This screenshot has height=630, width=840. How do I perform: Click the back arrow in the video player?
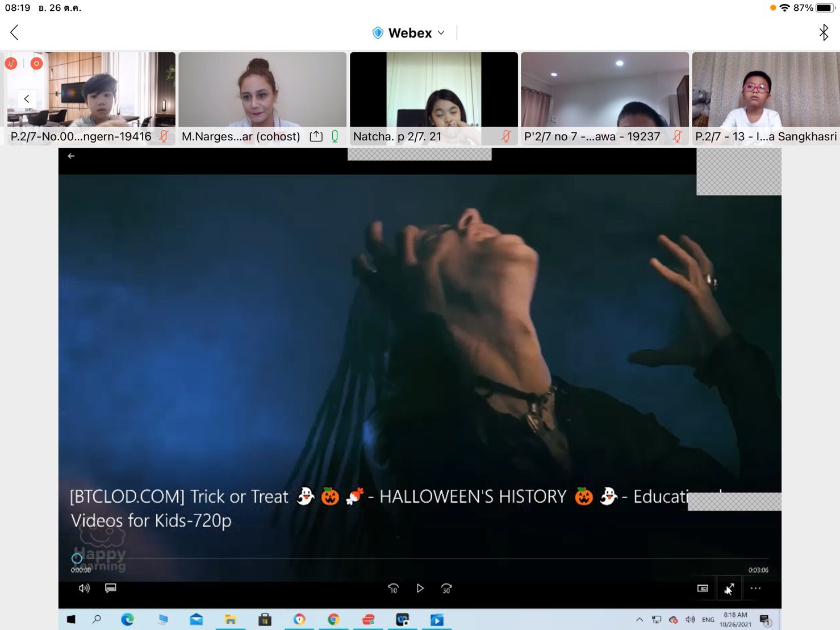[71, 156]
